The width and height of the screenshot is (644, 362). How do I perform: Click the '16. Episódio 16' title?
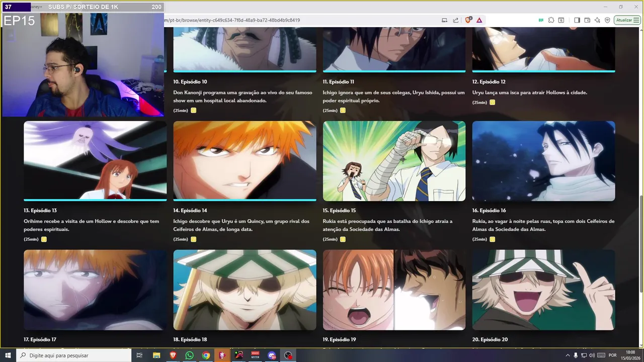coord(489,210)
